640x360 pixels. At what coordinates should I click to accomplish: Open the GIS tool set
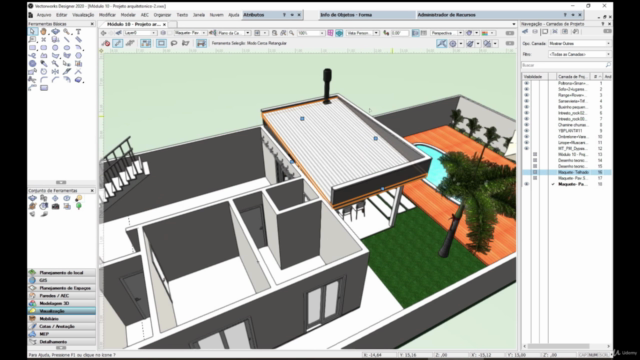pyautogui.click(x=62, y=280)
